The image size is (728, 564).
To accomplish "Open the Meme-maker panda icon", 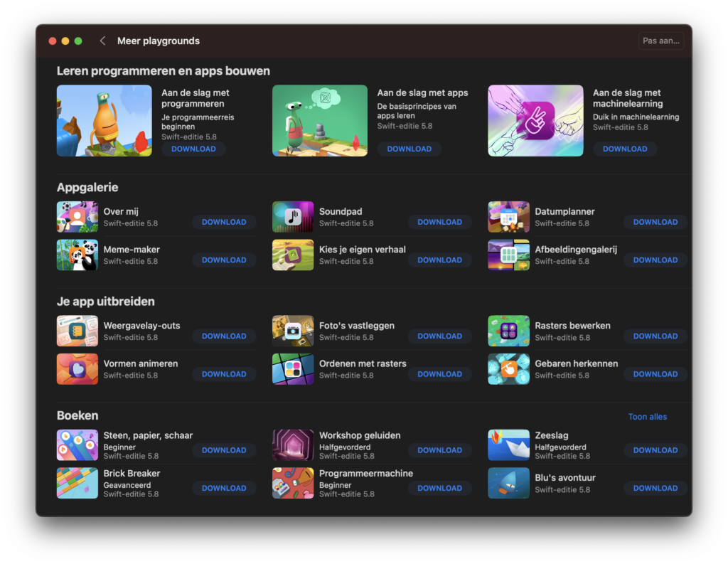I will [x=77, y=255].
